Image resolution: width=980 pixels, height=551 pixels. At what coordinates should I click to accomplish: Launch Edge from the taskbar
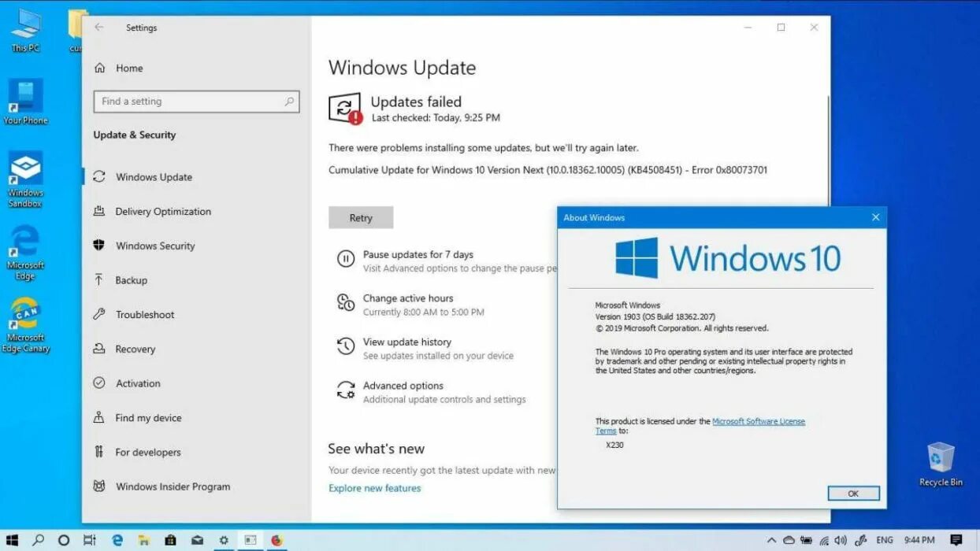tap(117, 540)
